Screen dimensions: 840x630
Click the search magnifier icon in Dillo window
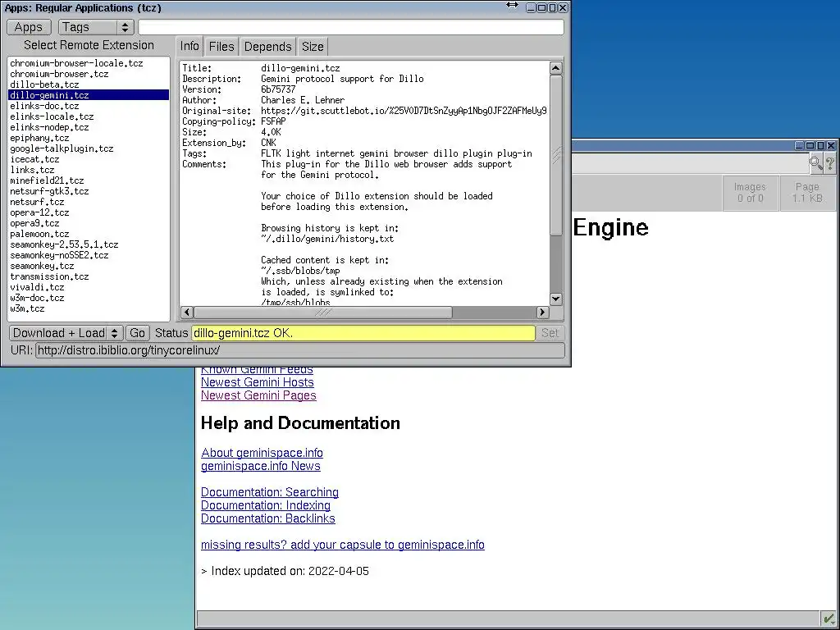(815, 163)
